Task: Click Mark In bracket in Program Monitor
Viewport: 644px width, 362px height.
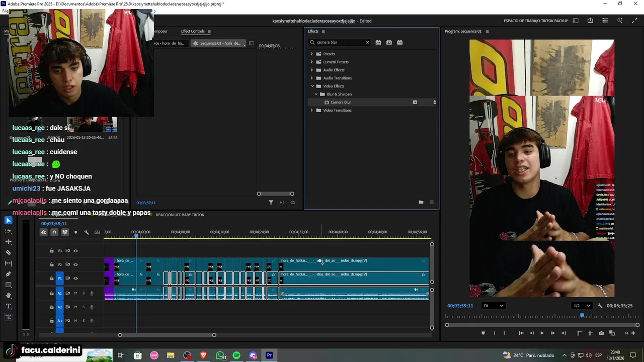Action: (494, 333)
